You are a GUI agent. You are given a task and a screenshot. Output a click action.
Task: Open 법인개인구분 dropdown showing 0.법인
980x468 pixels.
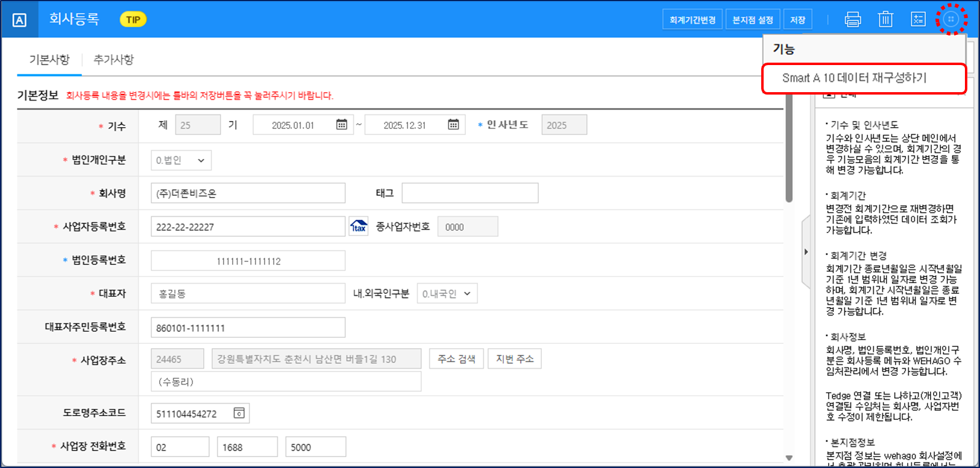tap(181, 160)
